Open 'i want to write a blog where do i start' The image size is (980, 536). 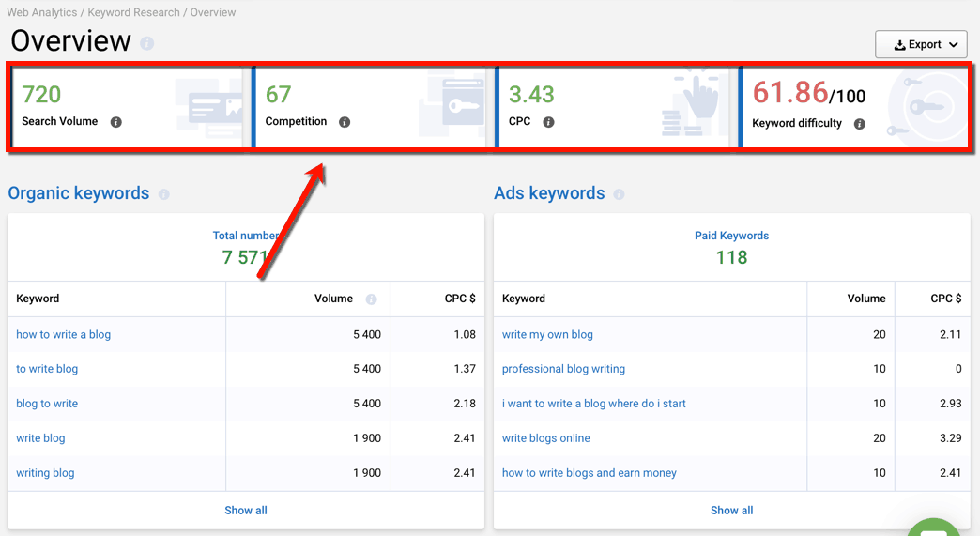(594, 404)
